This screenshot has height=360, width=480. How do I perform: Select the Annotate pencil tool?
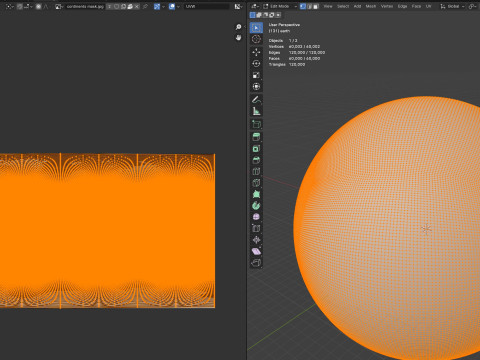(256, 99)
